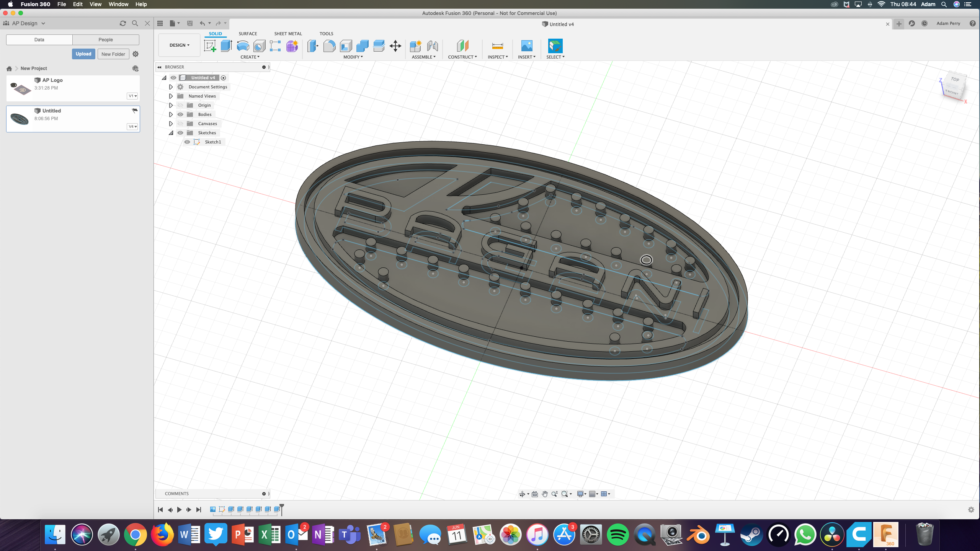Show the Origin folder

(180, 105)
